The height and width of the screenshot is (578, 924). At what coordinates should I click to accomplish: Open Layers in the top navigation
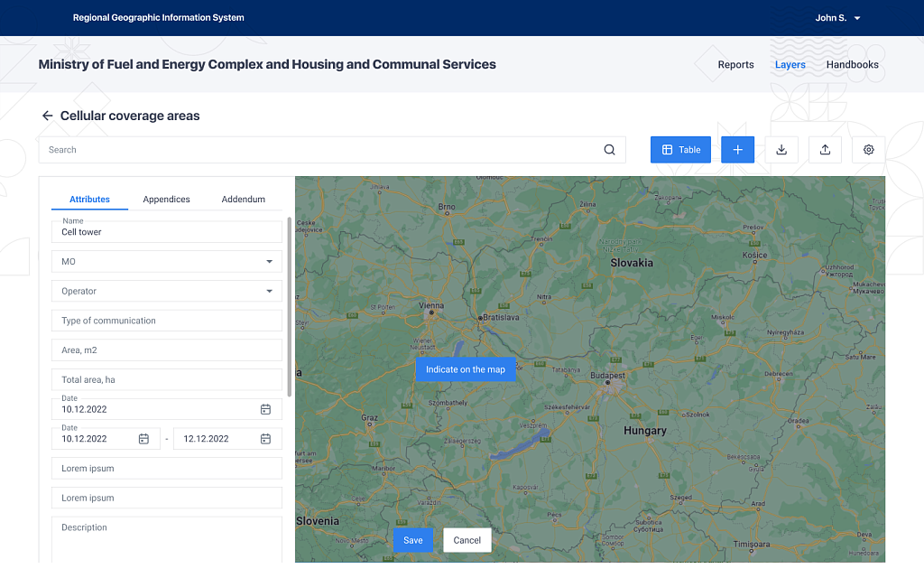(x=790, y=65)
